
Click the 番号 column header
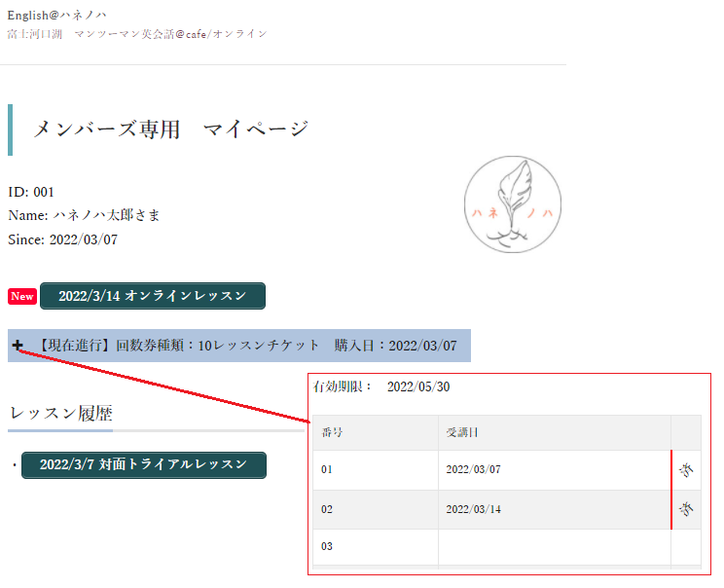332,432
